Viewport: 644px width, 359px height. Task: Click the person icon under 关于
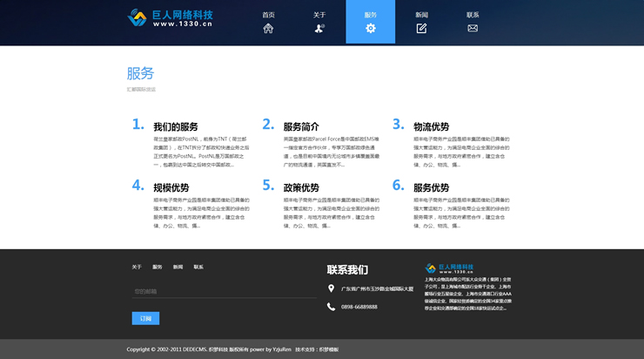point(319,29)
